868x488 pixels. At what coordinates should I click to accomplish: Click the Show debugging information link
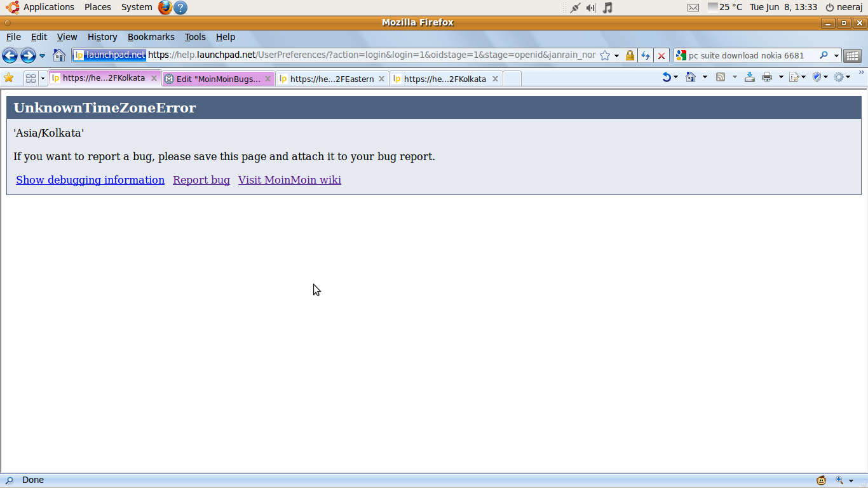(90, 180)
